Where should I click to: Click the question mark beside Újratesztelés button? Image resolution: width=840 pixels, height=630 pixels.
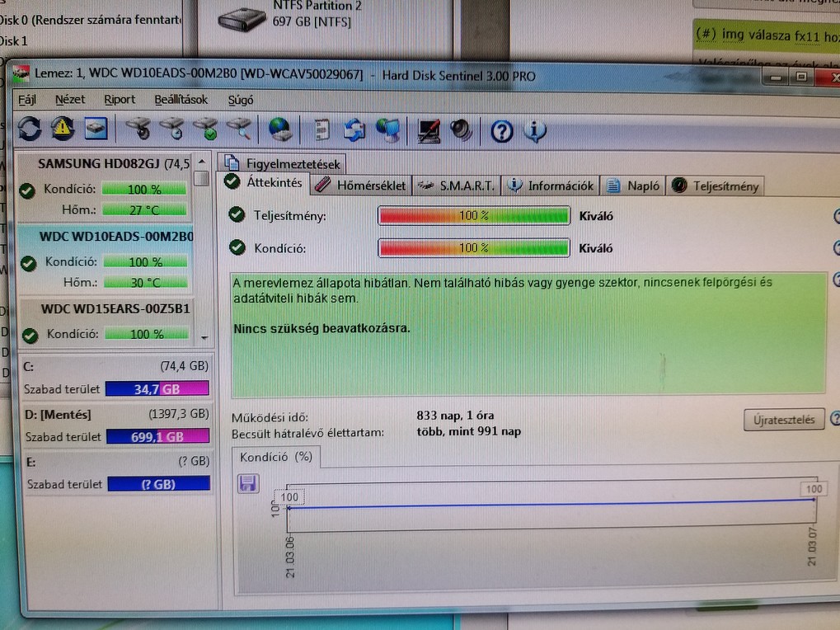point(835,418)
